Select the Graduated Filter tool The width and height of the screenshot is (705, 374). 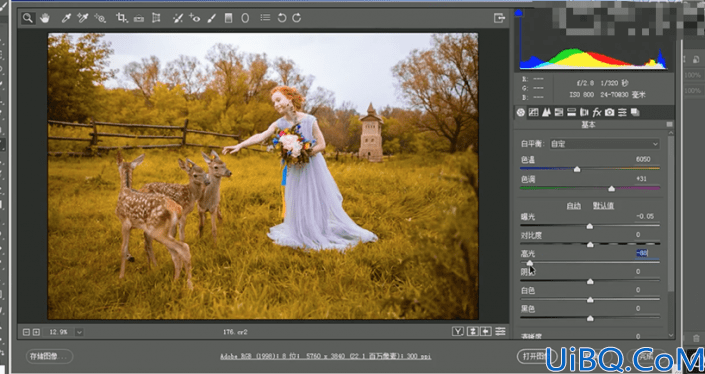[228, 18]
